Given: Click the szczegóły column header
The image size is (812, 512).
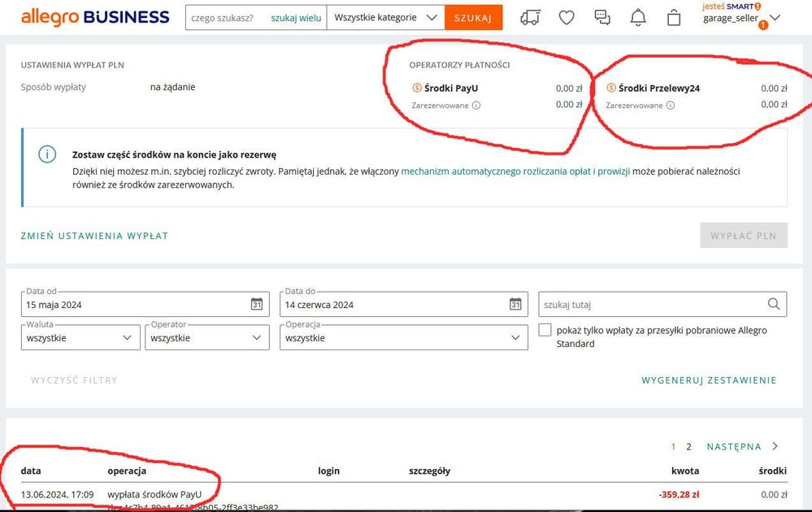Looking at the screenshot, I should 429,471.
